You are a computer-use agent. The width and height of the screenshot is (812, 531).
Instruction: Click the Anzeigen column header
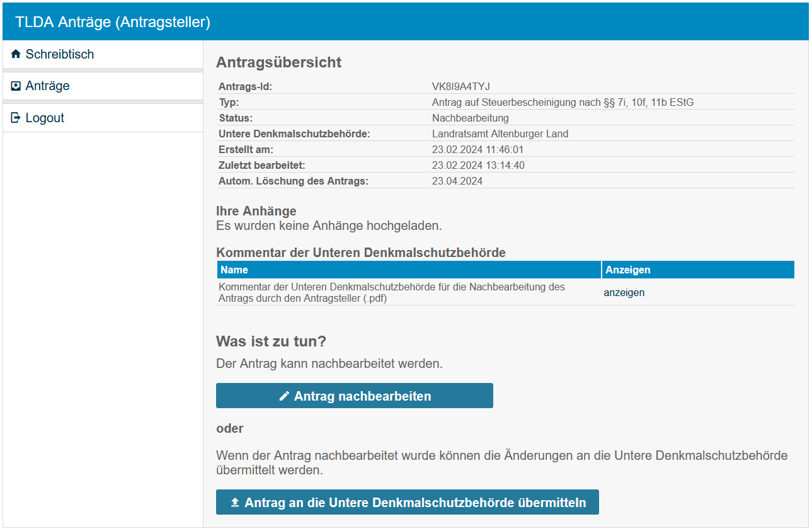(627, 270)
